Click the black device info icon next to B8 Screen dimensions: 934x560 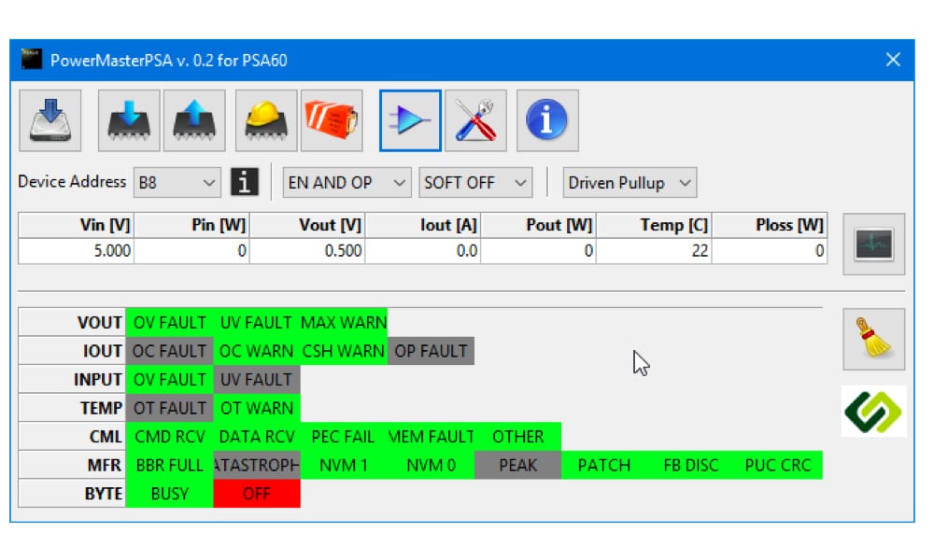[245, 182]
